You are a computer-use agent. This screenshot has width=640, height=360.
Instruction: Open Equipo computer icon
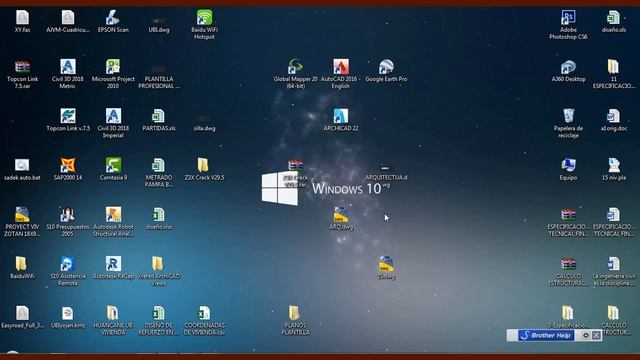[x=568, y=165]
